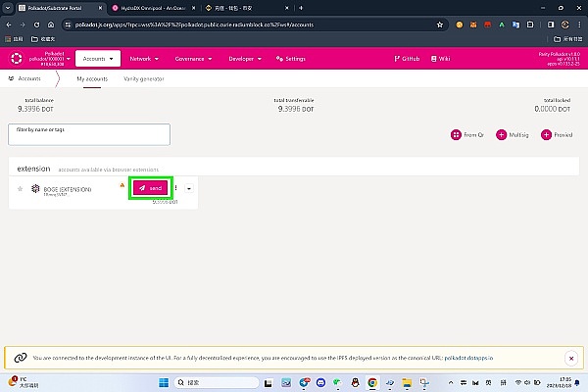
Task: Click the red extension icon in toolbar
Action: [487, 24]
